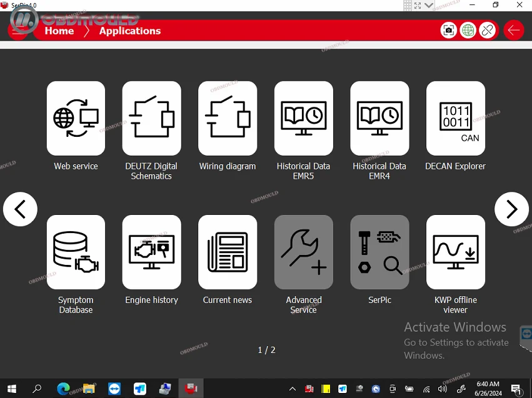Screen dimensions: 532x398
Task: Launch DECAN Explorer
Action: pyautogui.click(x=456, y=118)
